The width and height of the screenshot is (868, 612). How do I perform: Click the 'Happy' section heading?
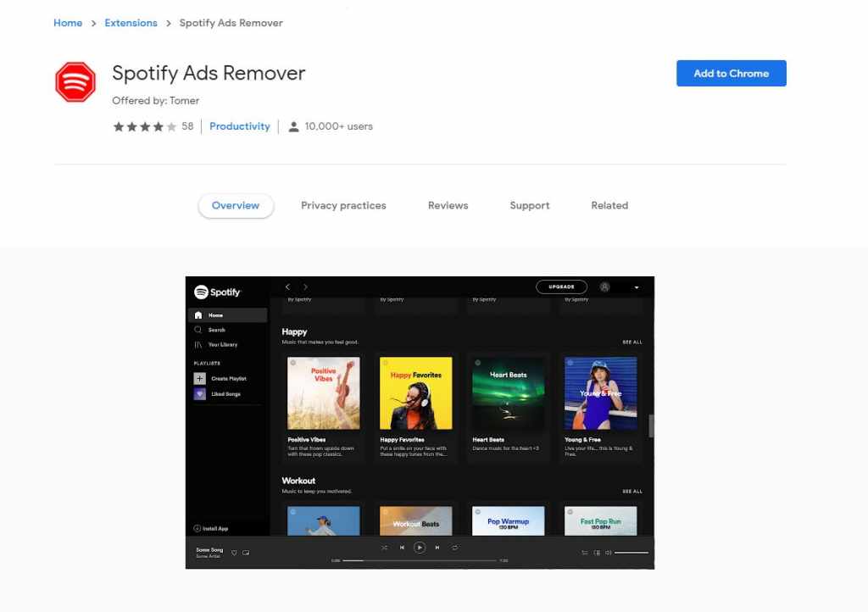(x=294, y=331)
